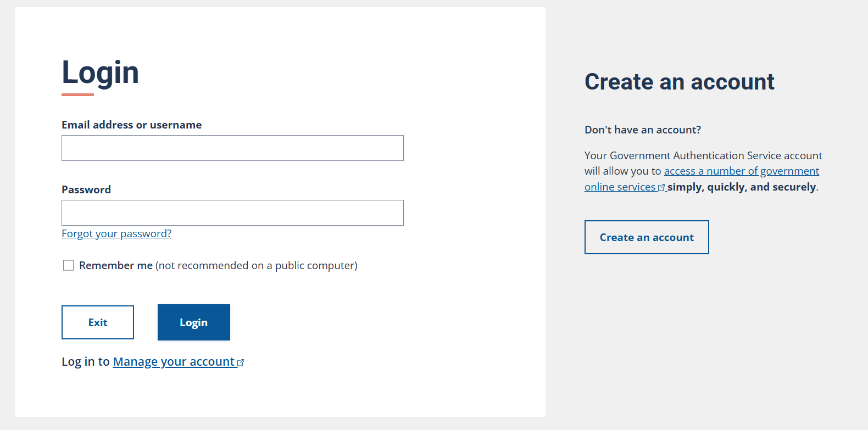
Task: Open the Forgot your password link
Action: (116, 234)
